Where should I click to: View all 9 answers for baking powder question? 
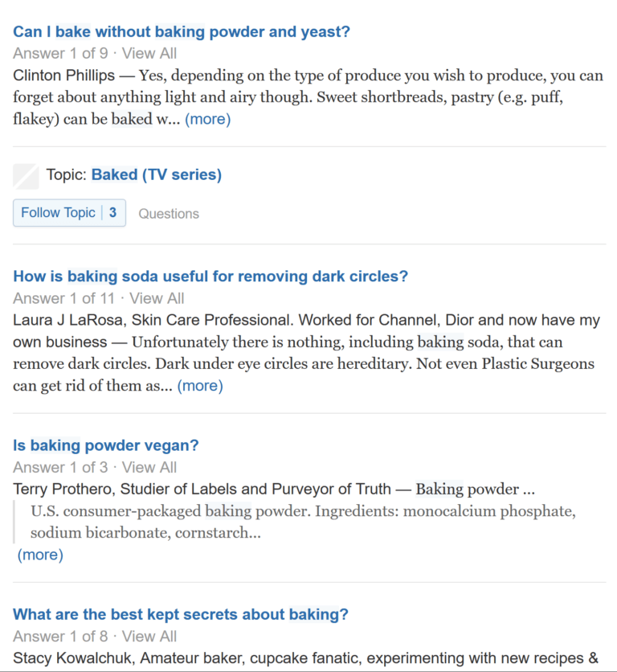click(x=149, y=54)
